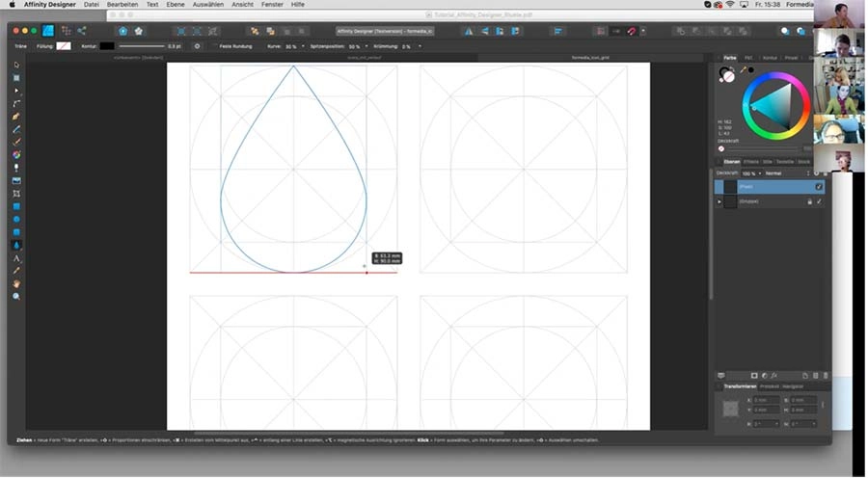Select the Pen tool
Viewport: 868px width, 478px height.
pos(16,103)
